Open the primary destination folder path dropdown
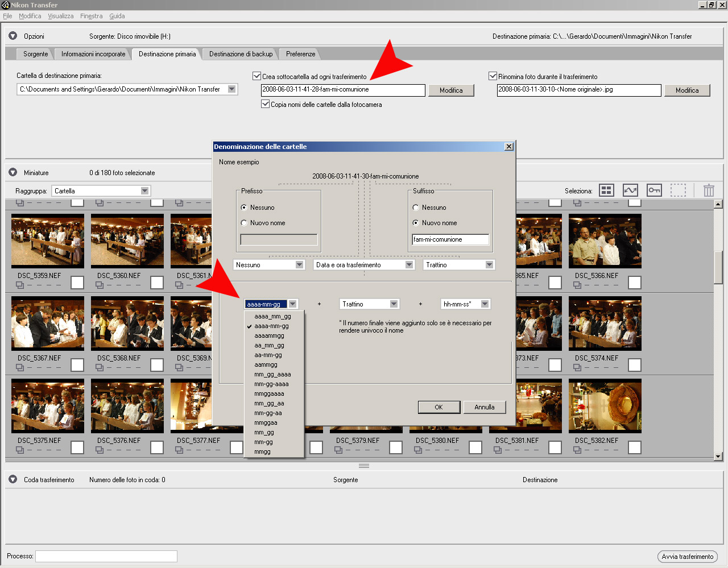Image resolution: width=728 pixels, height=568 pixels. click(231, 89)
